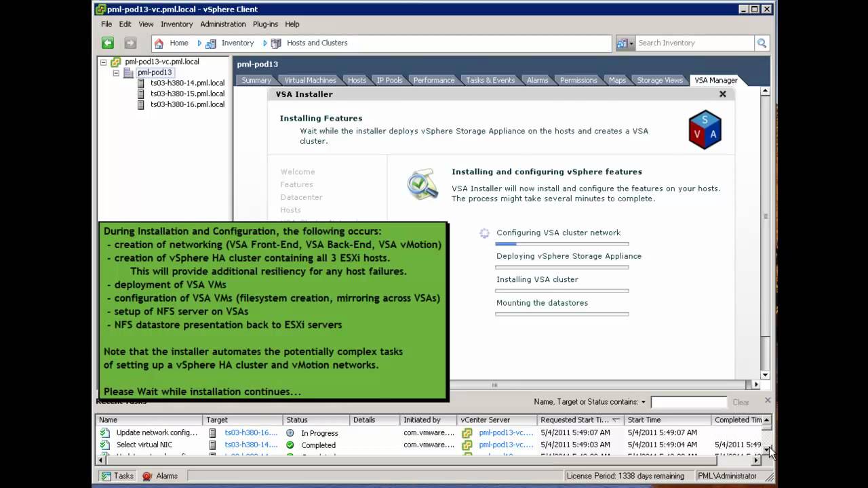Click the Completed green check icon
The image size is (868, 488).
[x=290, y=445]
